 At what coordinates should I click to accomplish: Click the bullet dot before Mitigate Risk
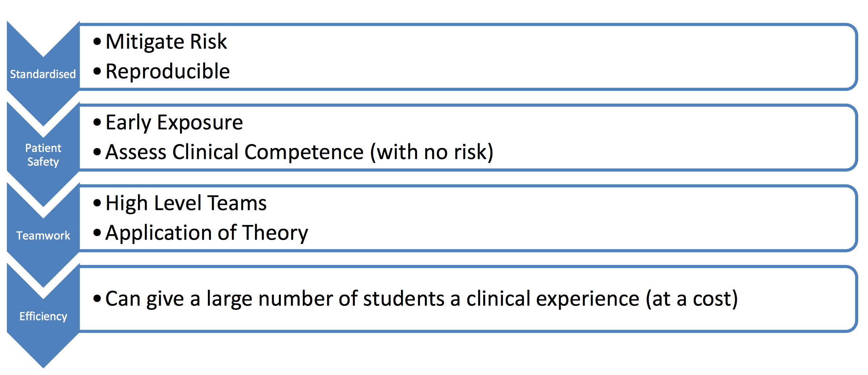[97, 42]
